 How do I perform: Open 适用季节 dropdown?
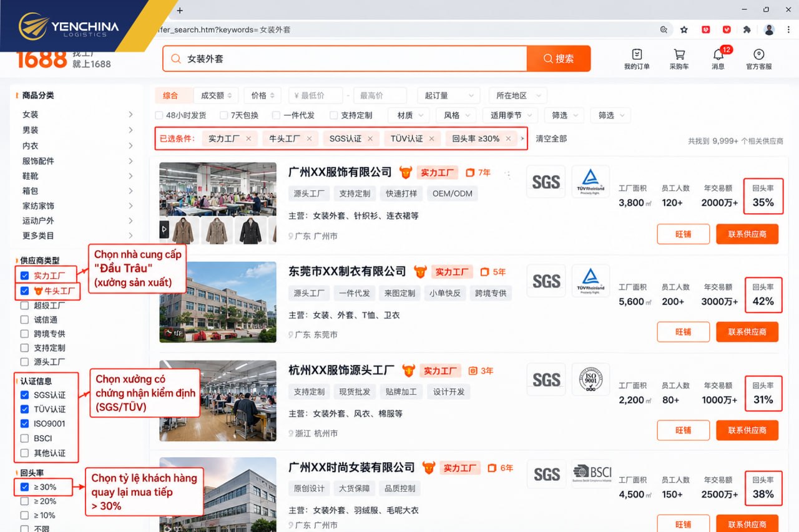510,115
